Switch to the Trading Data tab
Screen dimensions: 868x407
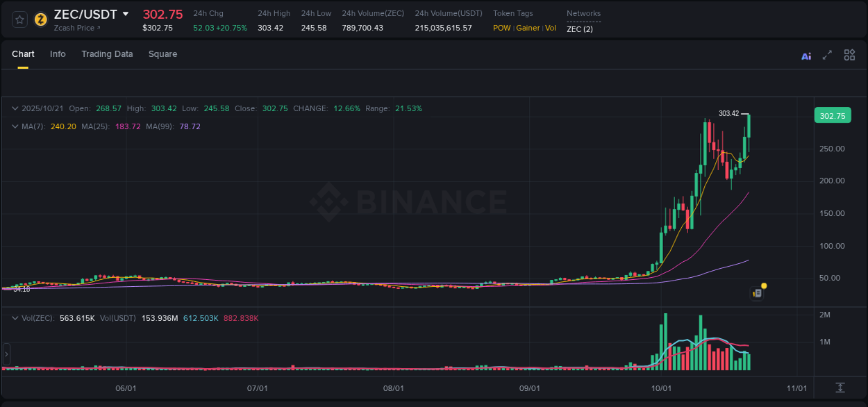pos(107,53)
